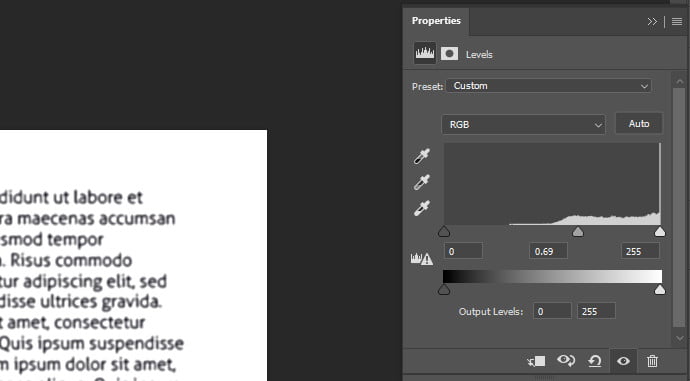Click the midtone field showing 0.69

click(x=548, y=251)
